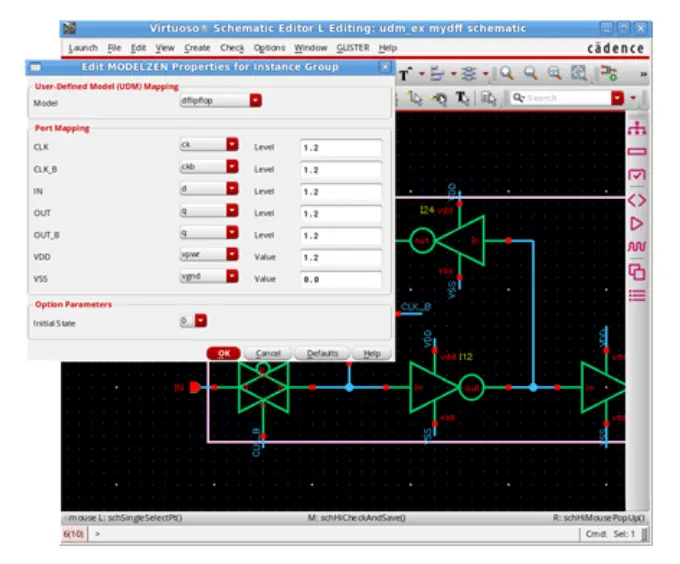Viewport: 680px width, 564px height.
Task: Click the Help button in the dialog
Action: pos(372,353)
